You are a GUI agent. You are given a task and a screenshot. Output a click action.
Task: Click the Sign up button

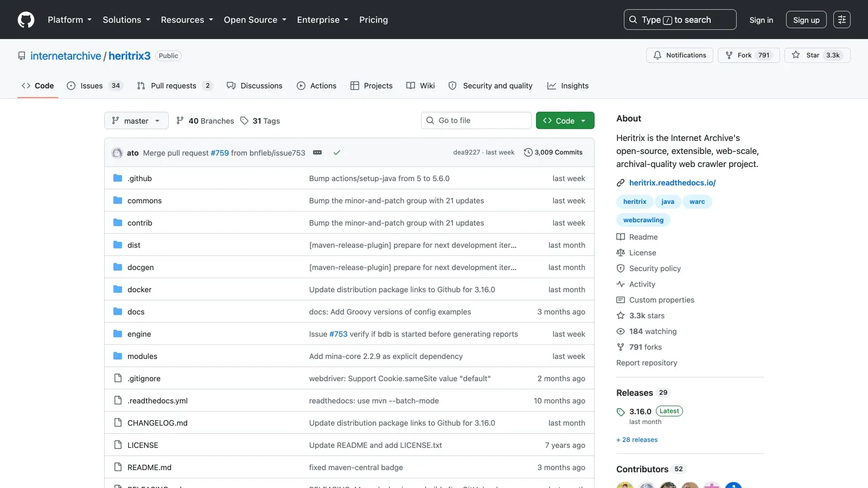click(x=806, y=20)
